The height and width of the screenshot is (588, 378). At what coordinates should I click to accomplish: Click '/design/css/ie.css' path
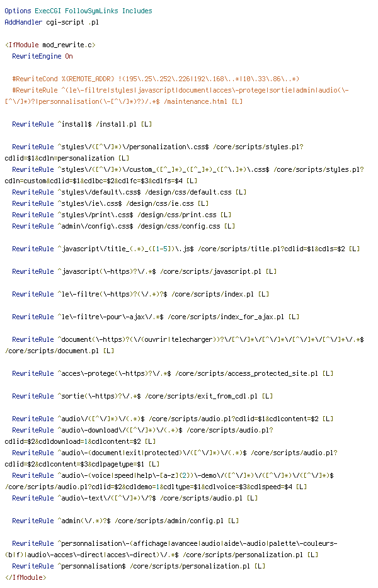pos(160,203)
